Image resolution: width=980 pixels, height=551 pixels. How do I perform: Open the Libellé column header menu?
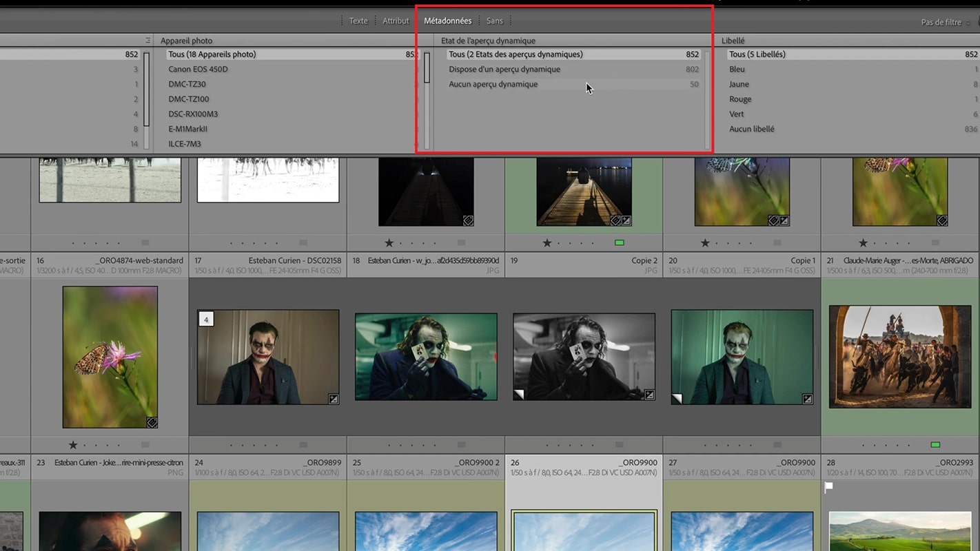(x=733, y=41)
